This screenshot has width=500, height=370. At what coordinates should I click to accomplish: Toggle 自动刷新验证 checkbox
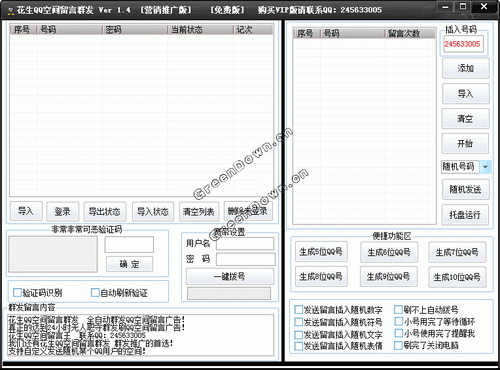point(95,292)
